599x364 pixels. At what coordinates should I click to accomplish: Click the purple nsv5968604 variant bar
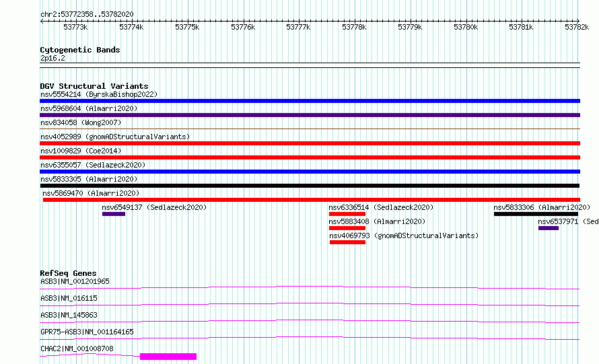coord(310,115)
